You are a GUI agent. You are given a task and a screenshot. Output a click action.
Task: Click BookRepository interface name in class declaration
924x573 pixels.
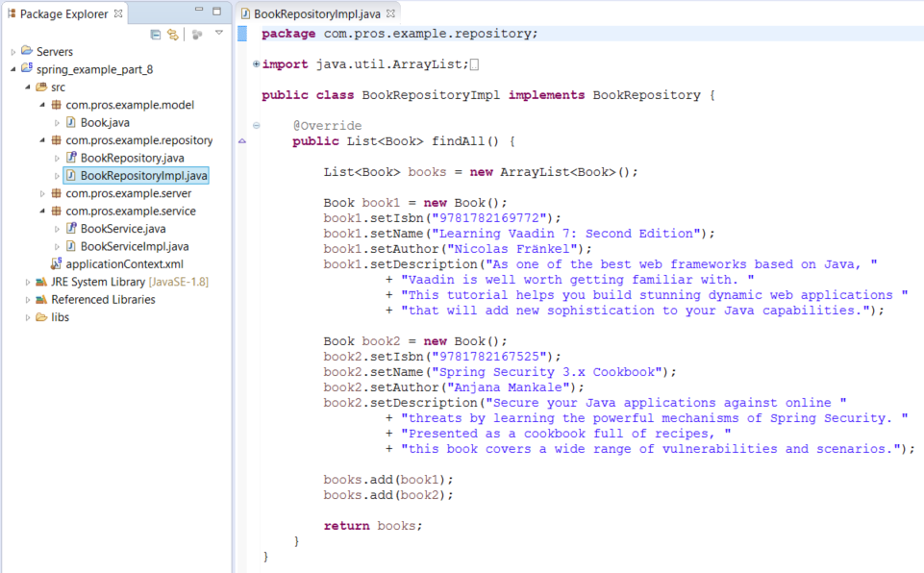tap(646, 95)
